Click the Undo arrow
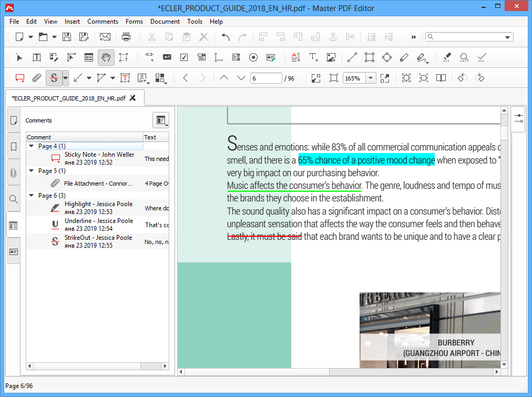Screen dimensions: 532x397 tap(226, 37)
